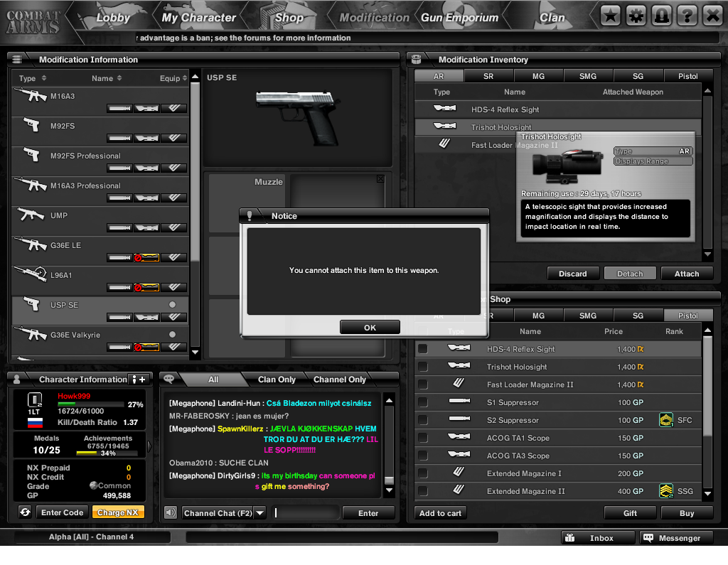Click the M16A3 muzzle slot icon
Image resolution: width=728 pixels, height=565 pixels.
pos(119,109)
